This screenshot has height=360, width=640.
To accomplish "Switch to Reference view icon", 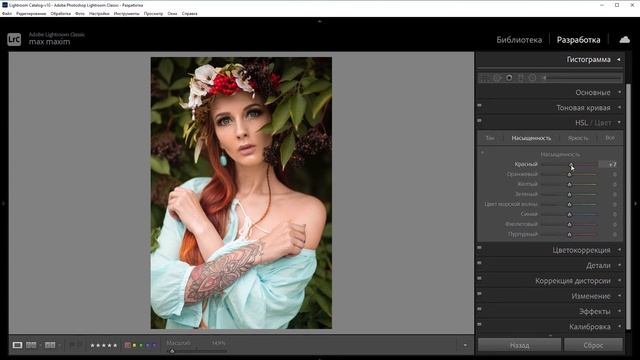I will [31, 345].
